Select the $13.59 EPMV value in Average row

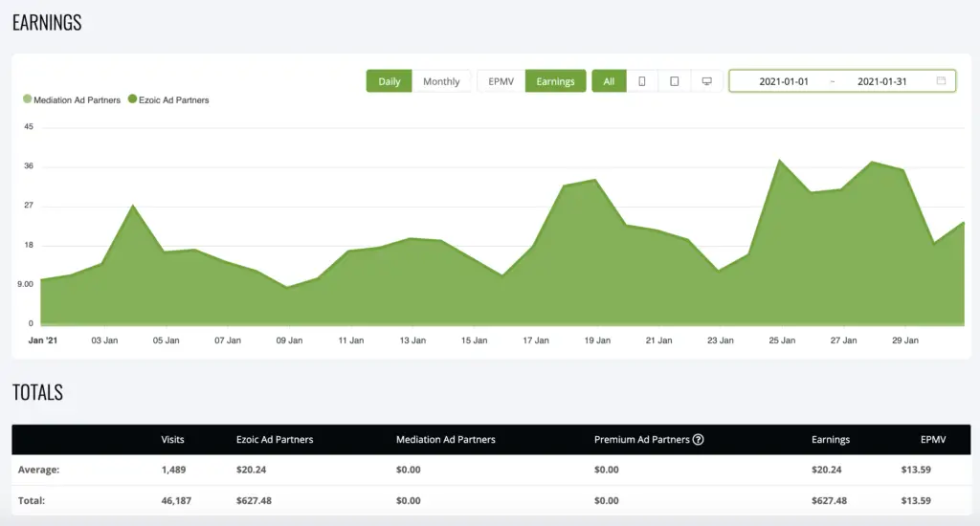coord(916,470)
